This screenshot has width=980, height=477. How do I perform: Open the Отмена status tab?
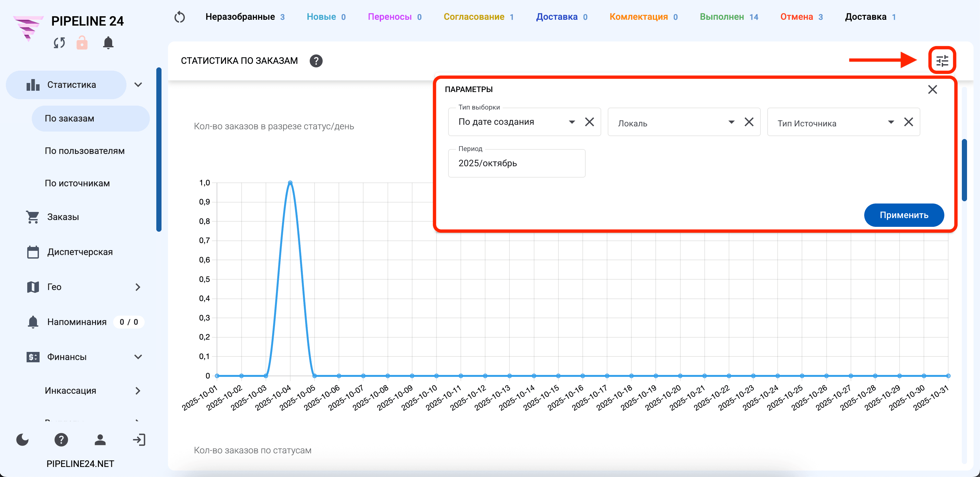[802, 17]
